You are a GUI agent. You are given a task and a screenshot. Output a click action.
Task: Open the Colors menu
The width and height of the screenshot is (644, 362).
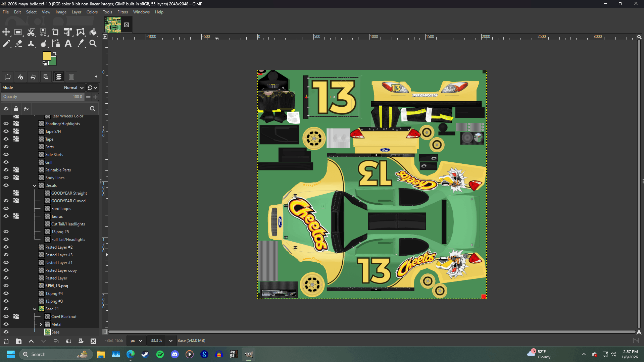click(92, 12)
